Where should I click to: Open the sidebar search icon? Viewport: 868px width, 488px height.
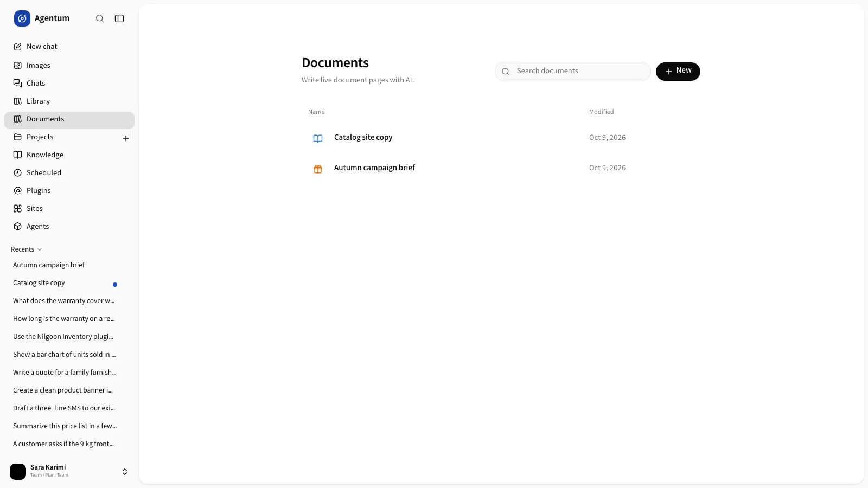tap(100, 18)
